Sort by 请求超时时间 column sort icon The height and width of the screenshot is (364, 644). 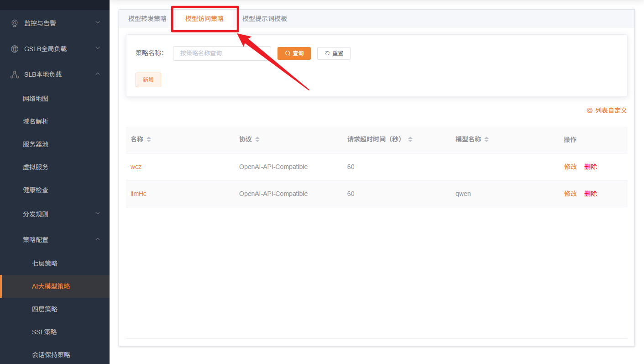(410, 140)
